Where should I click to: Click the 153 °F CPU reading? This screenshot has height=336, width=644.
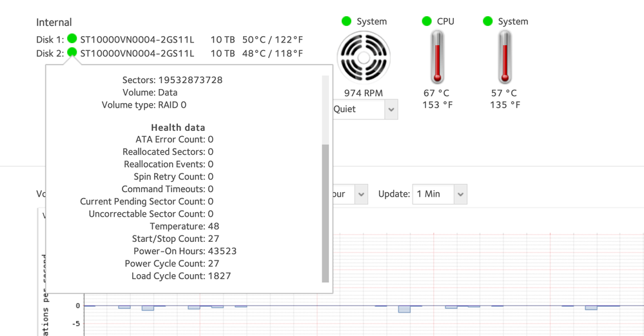click(x=438, y=105)
